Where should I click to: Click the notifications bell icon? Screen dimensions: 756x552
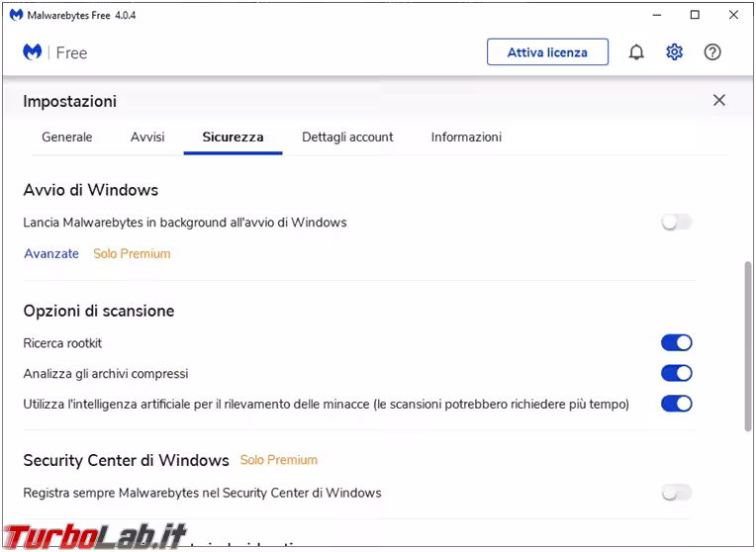[x=636, y=52]
